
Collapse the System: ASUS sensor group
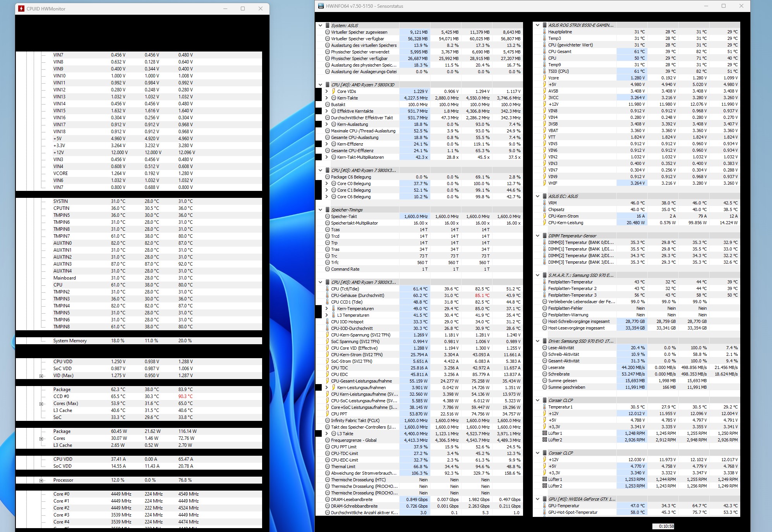[x=320, y=26]
